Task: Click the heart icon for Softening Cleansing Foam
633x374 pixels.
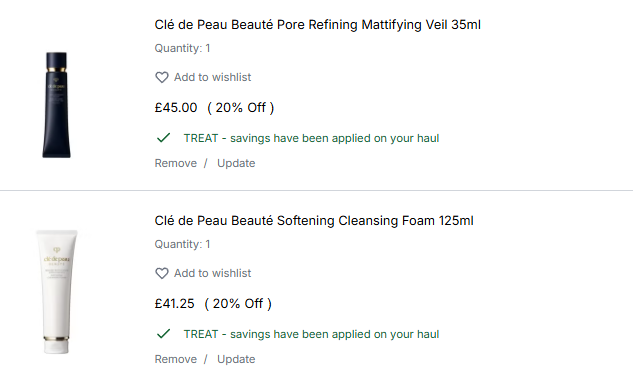Action: pyautogui.click(x=162, y=273)
